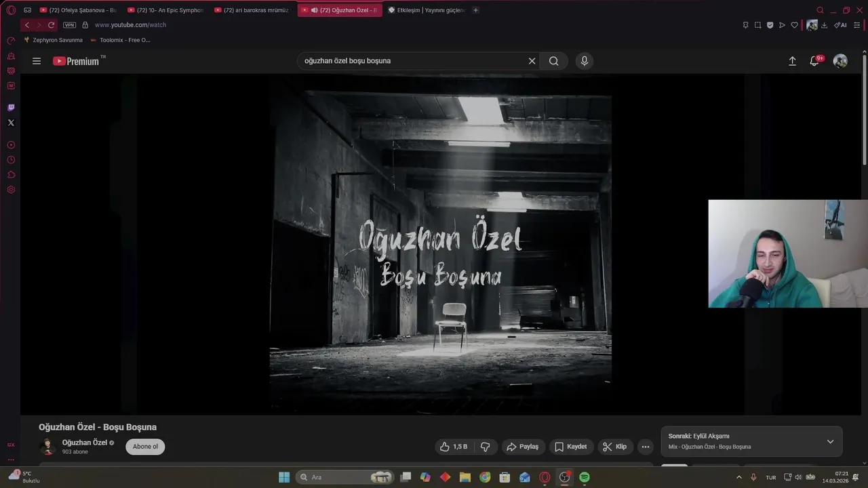Open extensions cube in the sidebar

(11, 175)
